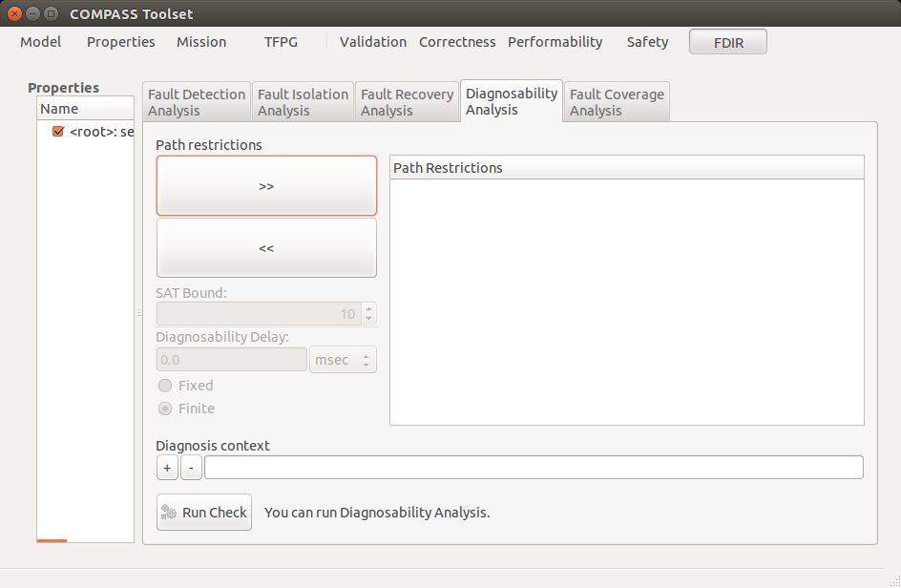Select the Diagnosability Analysis tab
901x588 pixels.
coord(512,101)
